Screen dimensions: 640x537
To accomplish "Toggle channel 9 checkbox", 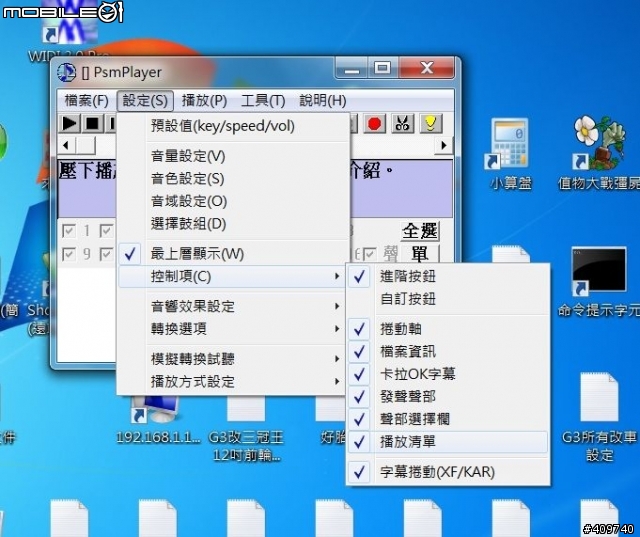I will 69,254.
